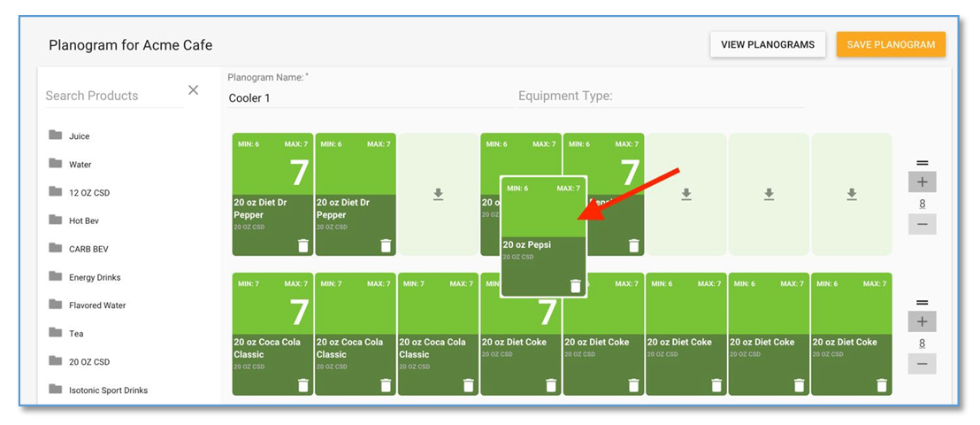Select the rightmost 20 oz Diet Coke card
Image resolution: width=980 pixels, height=425 pixels.
(851, 334)
